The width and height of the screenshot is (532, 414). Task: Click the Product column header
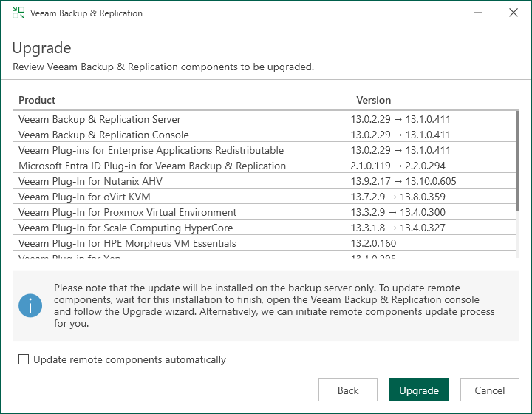point(37,100)
